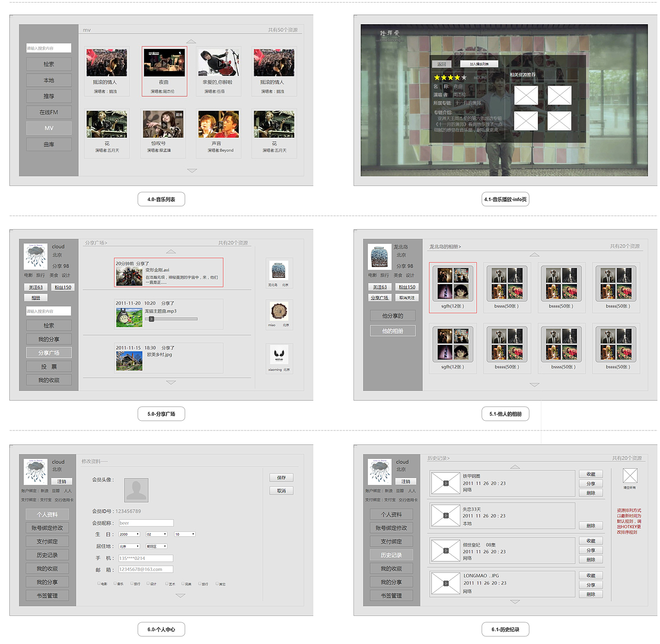660x644 pixels.
Task: Select 在线FM in the music sidebar
Action: 49,112
